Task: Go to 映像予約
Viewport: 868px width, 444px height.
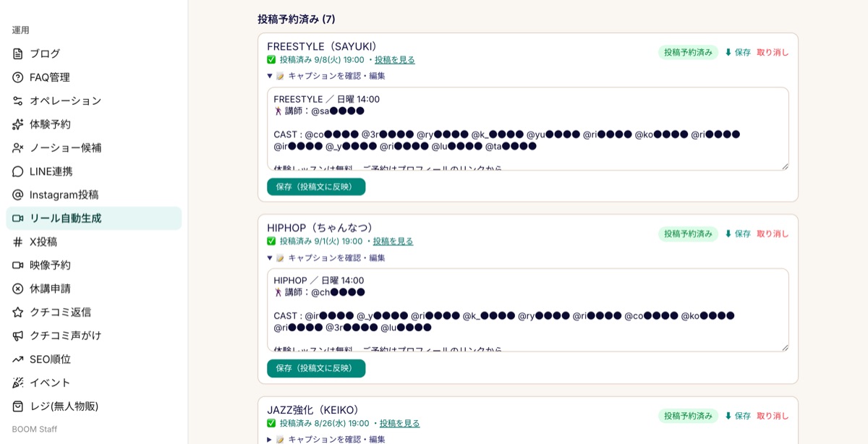Action: click(x=94, y=265)
